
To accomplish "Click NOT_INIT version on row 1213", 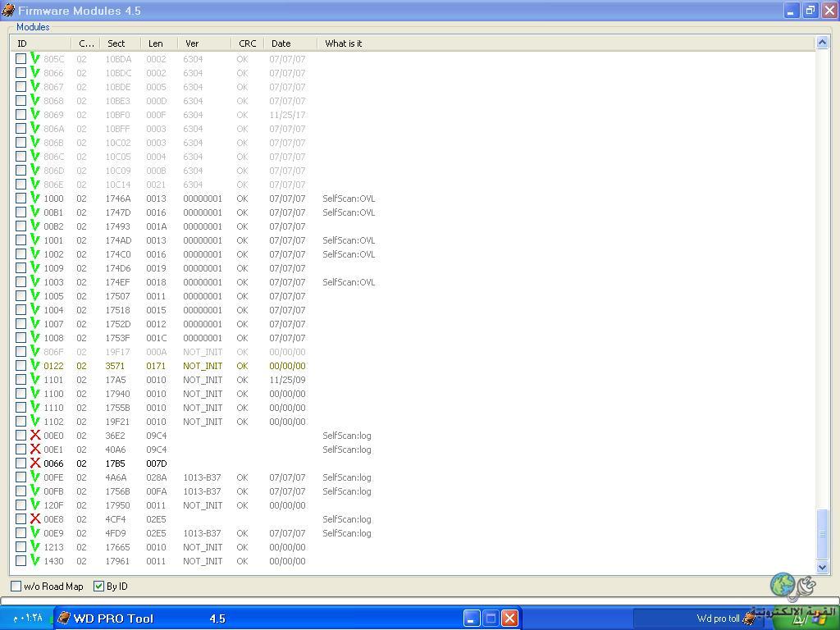I will [x=203, y=547].
